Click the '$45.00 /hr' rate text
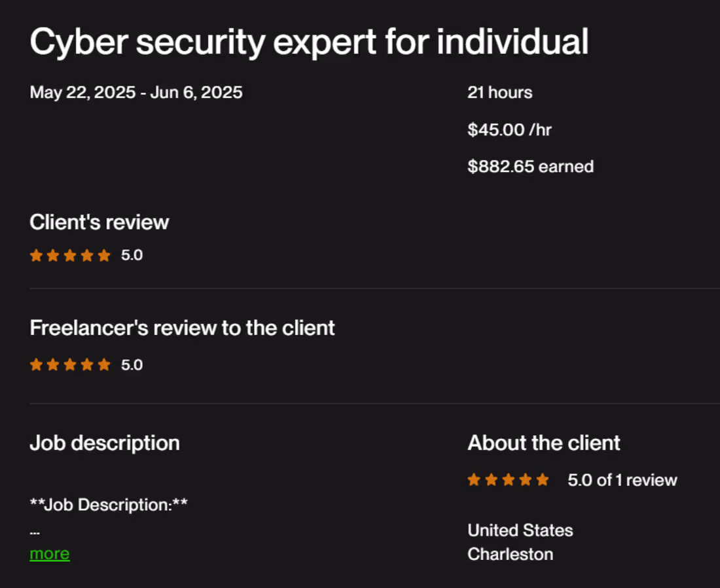This screenshot has height=588, width=720. pyautogui.click(x=509, y=130)
